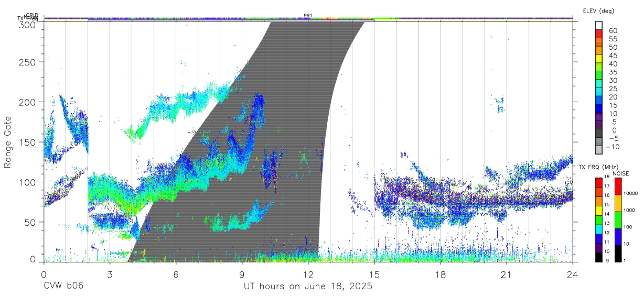Click the multicolor TX frequency strip above the plot
Viewport: 644px width, 297px height.
pyautogui.click(x=308, y=18)
